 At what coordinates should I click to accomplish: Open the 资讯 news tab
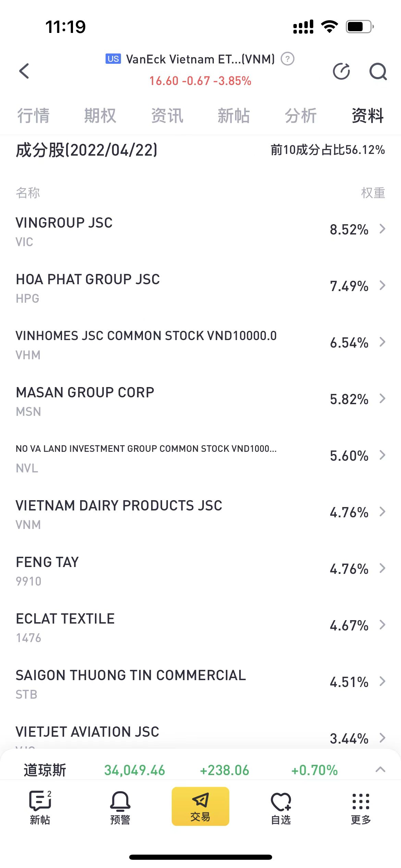167,116
